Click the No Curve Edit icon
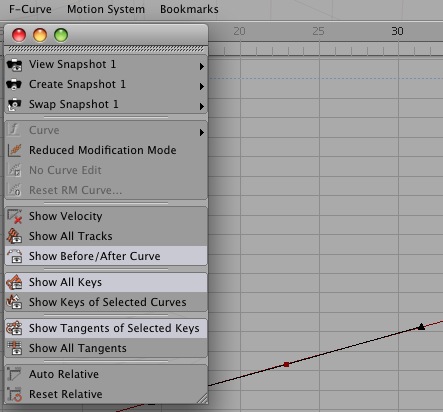This screenshot has height=412, width=443. [14, 170]
